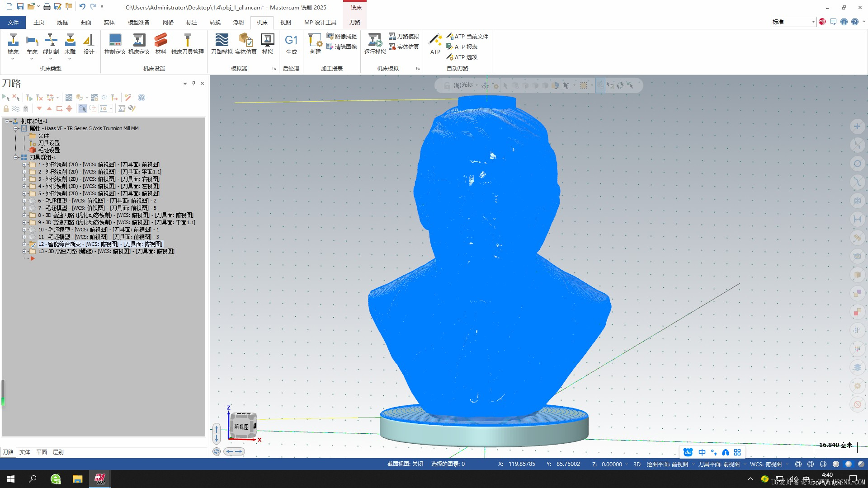Image resolution: width=868 pixels, height=488 pixels.
Task: Expand operation 8 3D 高速刀路 node
Action: click(x=24, y=215)
